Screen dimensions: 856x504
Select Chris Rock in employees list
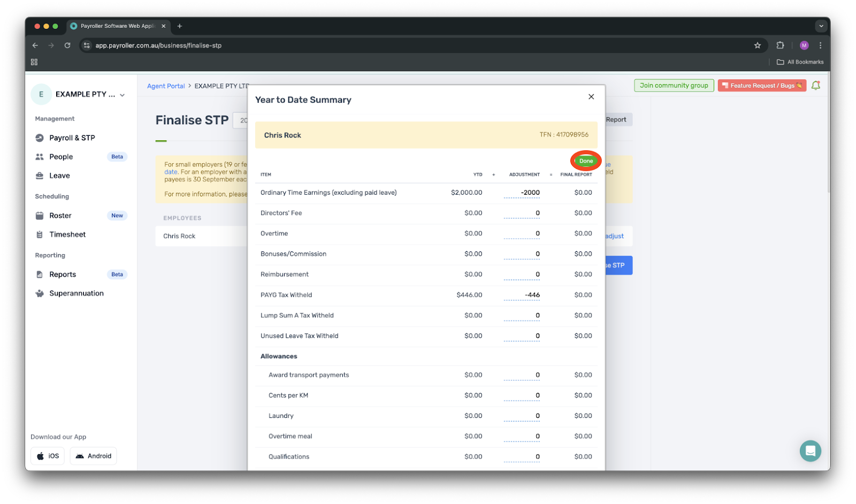pos(179,236)
